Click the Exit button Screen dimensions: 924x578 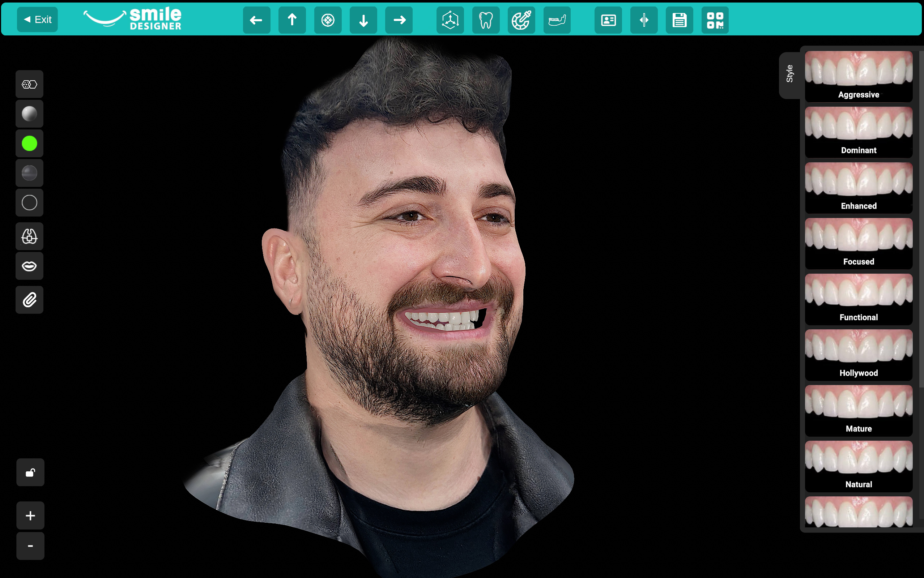point(37,20)
